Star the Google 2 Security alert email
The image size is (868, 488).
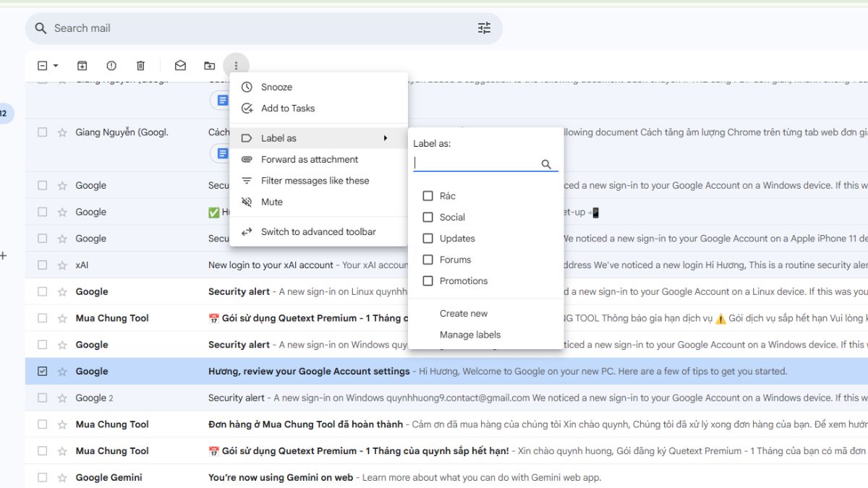[62, 398]
